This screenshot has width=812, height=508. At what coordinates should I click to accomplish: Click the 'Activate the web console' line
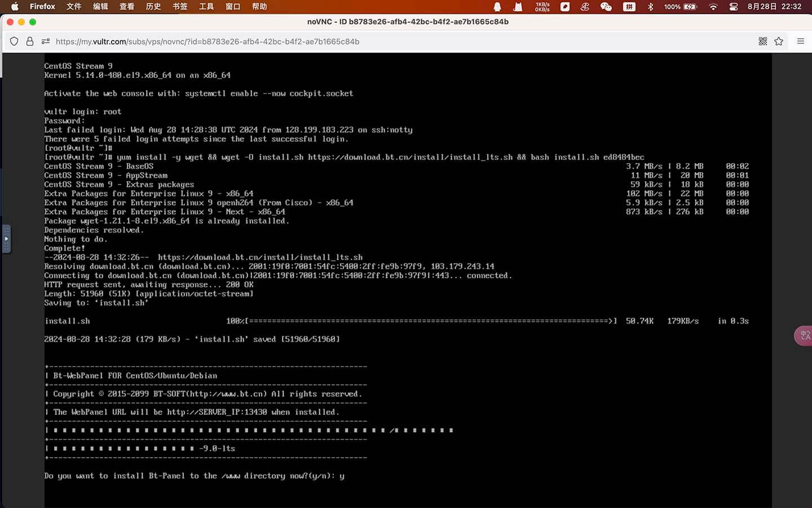[198, 94]
